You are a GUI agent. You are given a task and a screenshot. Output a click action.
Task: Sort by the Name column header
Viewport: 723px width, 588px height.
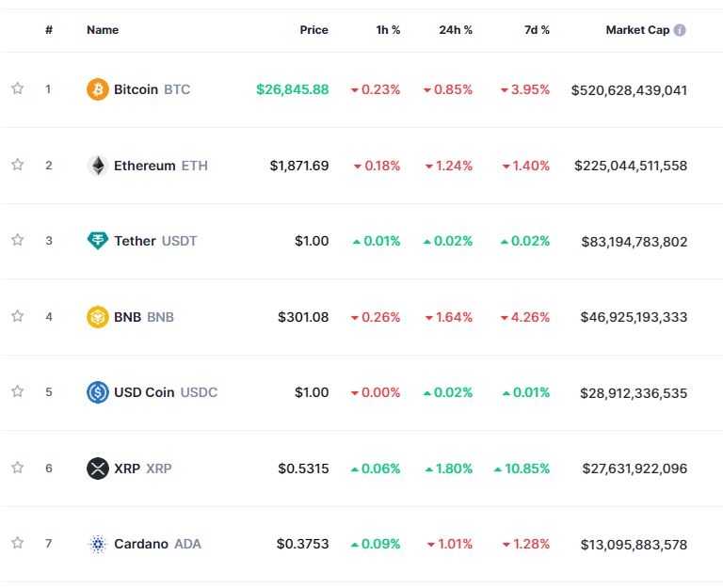(x=103, y=30)
